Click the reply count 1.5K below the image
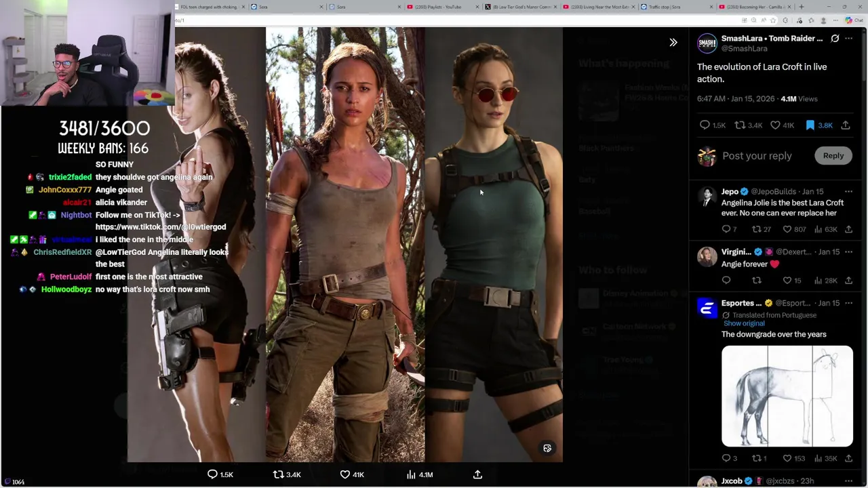Image resolution: width=868 pixels, height=488 pixels. 220,474
